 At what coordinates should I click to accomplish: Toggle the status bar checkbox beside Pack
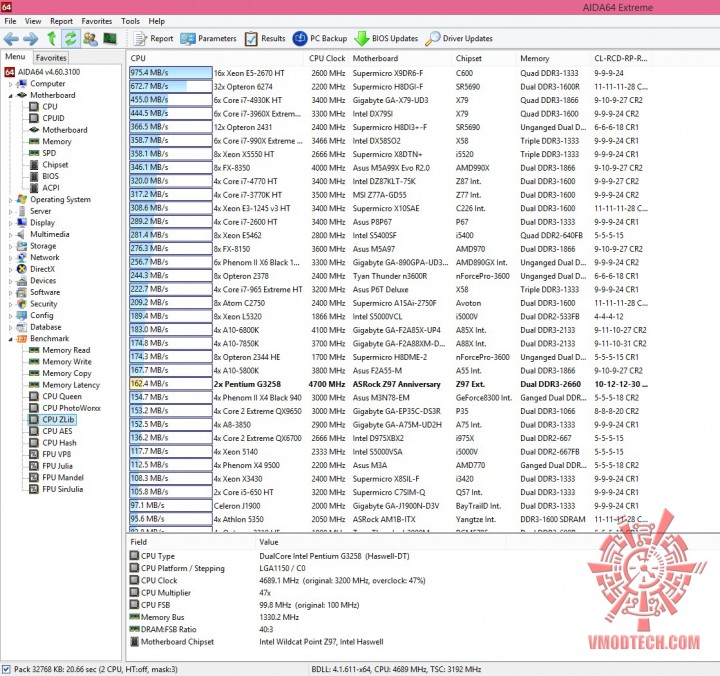tap(6, 669)
